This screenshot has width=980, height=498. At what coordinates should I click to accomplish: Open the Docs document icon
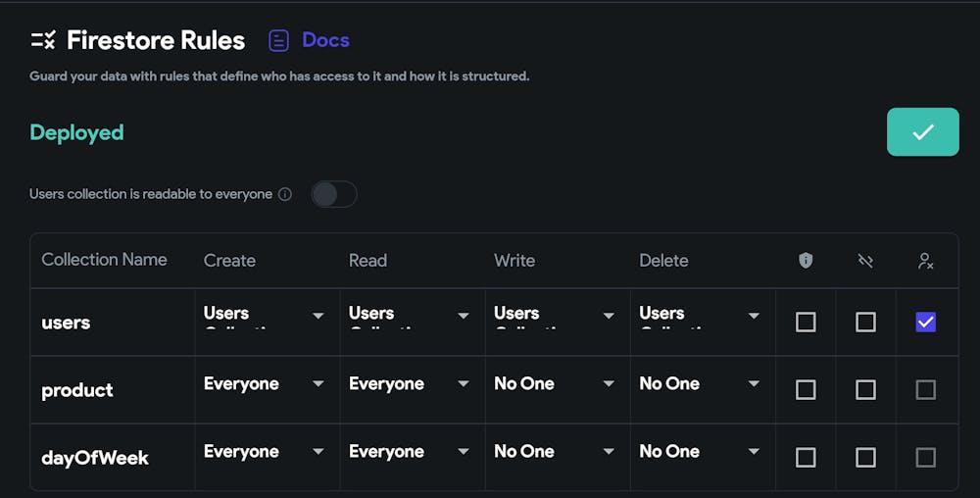click(x=278, y=40)
